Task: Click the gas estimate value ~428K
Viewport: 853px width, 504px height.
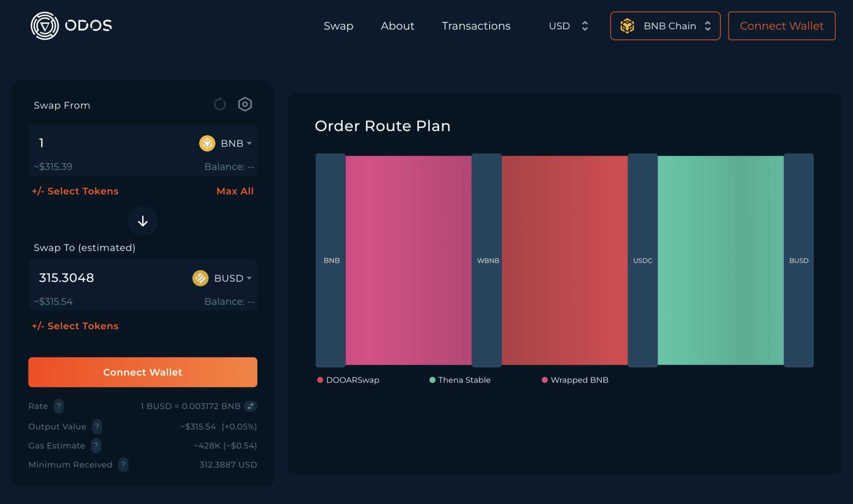Action: point(225,446)
